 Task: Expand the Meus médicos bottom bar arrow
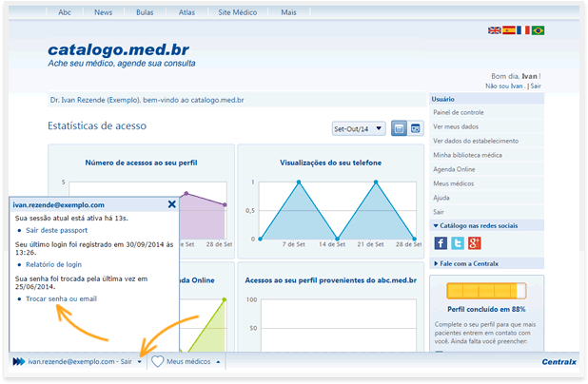(x=218, y=362)
